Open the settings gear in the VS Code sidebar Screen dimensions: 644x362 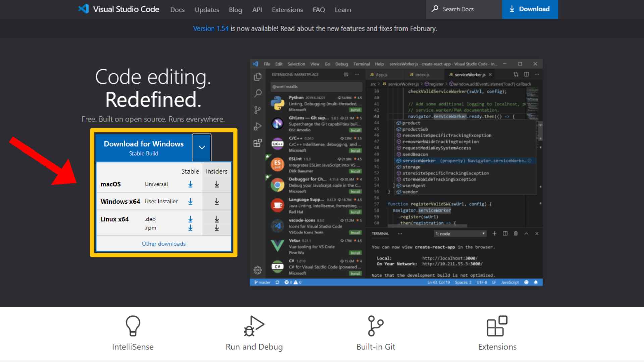click(257, 269)
